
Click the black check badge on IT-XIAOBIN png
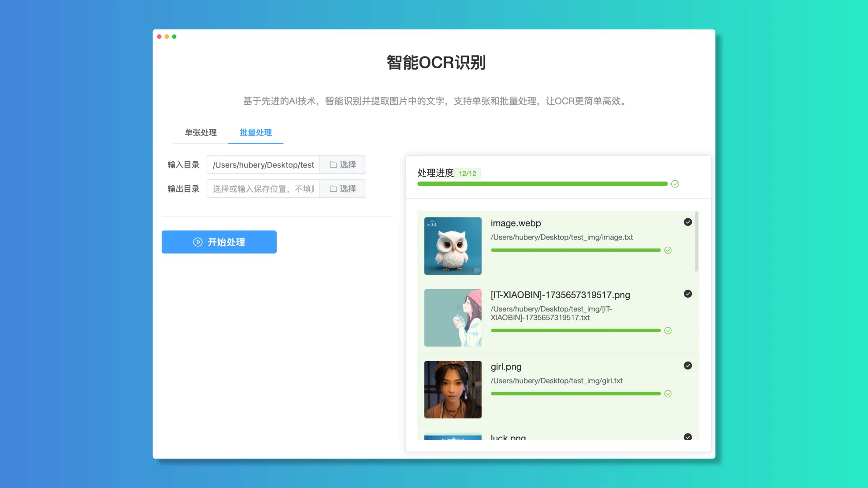(x=688, y=294)
